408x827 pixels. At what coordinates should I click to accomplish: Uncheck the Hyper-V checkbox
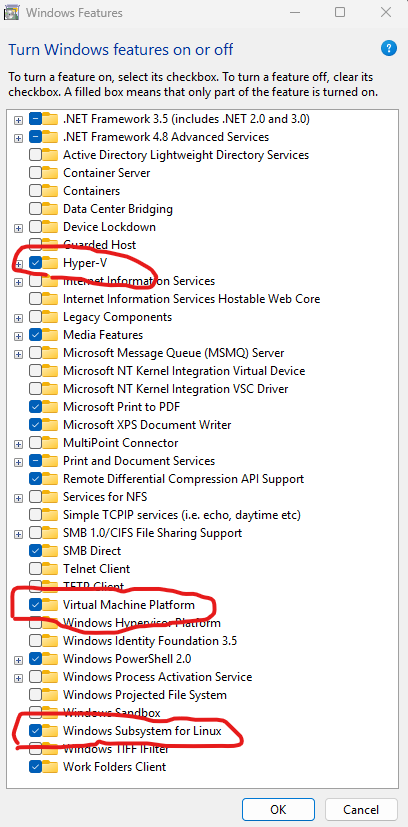click(x=35, y=262)
